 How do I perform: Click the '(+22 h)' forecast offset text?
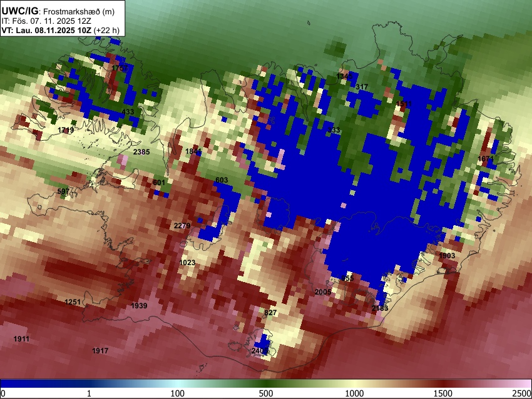[x=106, y=30]
